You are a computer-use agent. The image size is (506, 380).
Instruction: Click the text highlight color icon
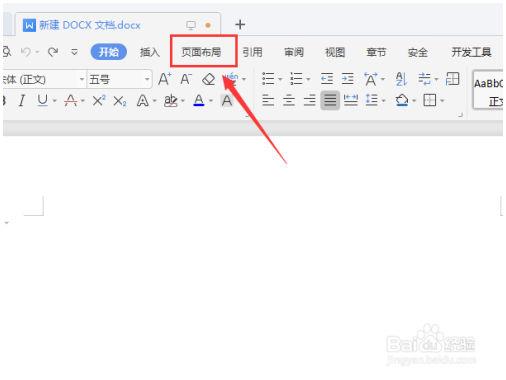coord(171,100)
